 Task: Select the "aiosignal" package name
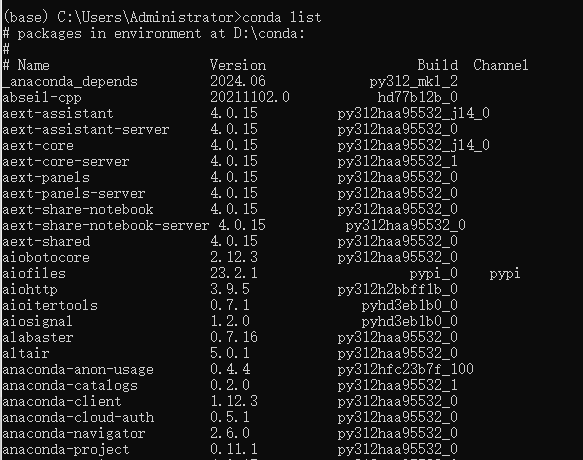click(37, 321)
